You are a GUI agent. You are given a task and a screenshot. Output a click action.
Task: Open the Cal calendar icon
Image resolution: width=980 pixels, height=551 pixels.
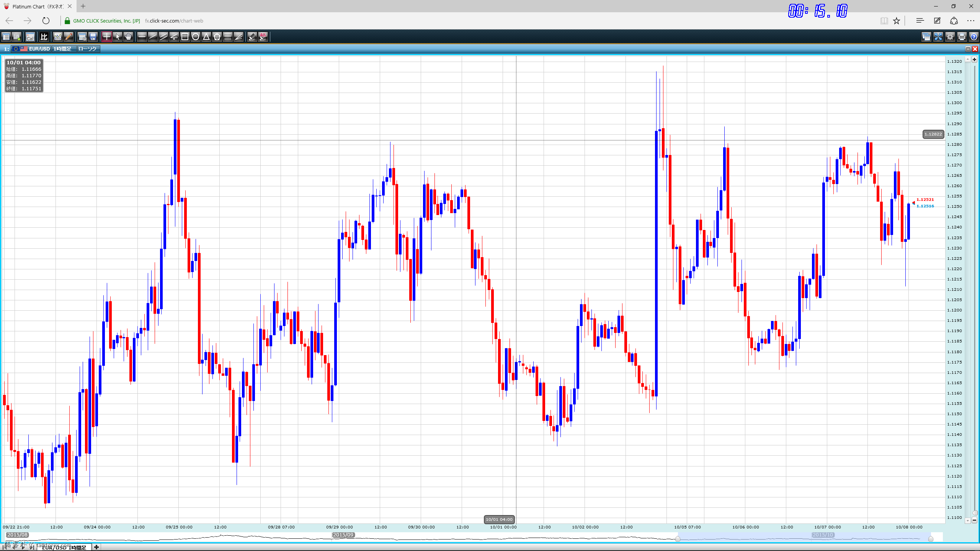[30, 37]
